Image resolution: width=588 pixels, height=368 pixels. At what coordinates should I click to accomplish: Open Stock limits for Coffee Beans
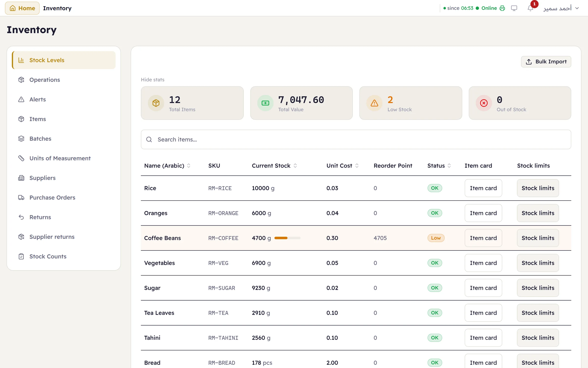pos(538,238)
